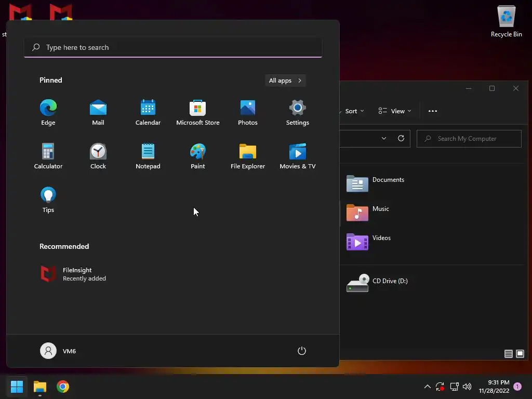Open Notepad from Start menu
This screenshot has height=399, width=532.
pos(148,156)
